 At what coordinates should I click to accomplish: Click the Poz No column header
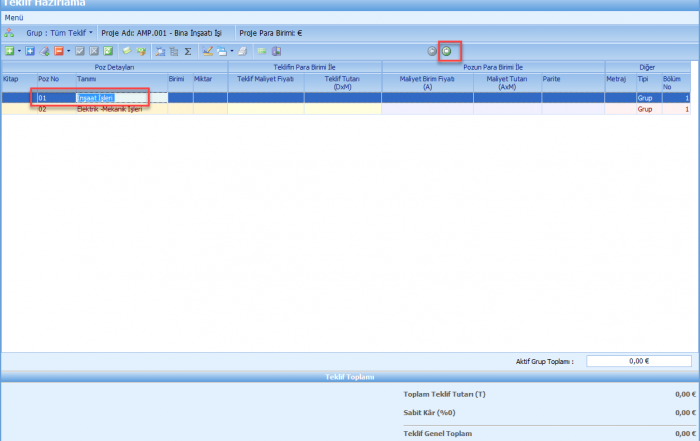[x=49, y=77]
